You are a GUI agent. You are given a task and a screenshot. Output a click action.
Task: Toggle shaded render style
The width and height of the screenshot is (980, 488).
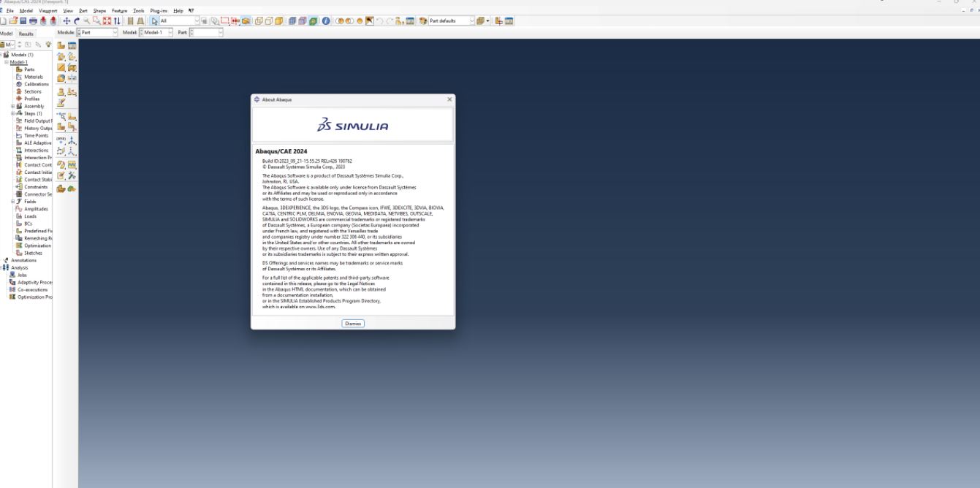(x=278, y=22)
